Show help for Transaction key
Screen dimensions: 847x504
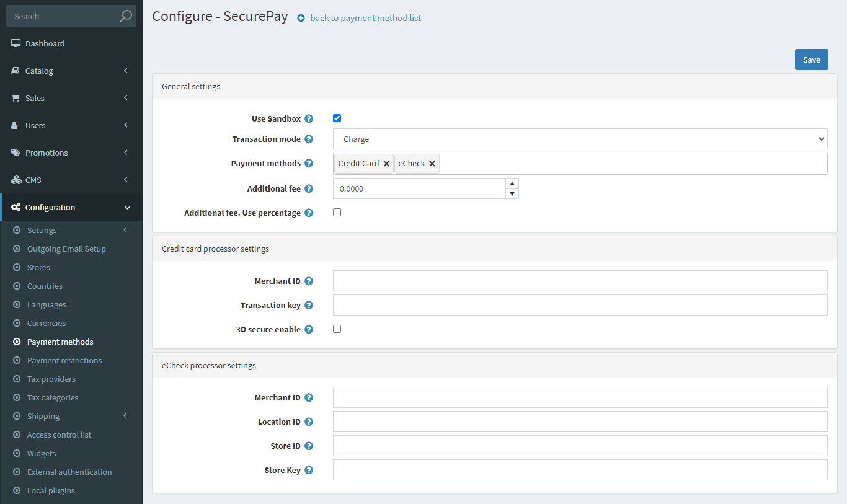[x=309, y=305]
